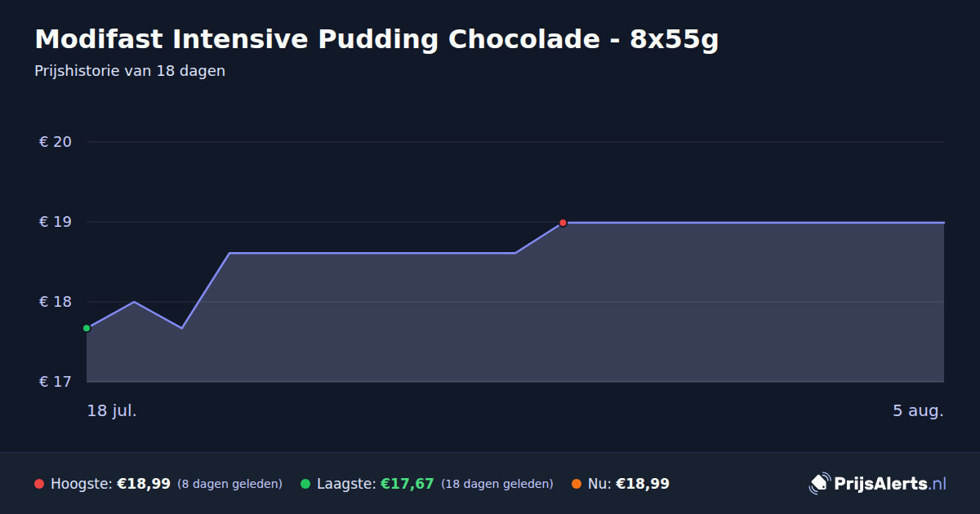Click the current price Nu €18,99

pyautogui.click(x=628, y=484)
